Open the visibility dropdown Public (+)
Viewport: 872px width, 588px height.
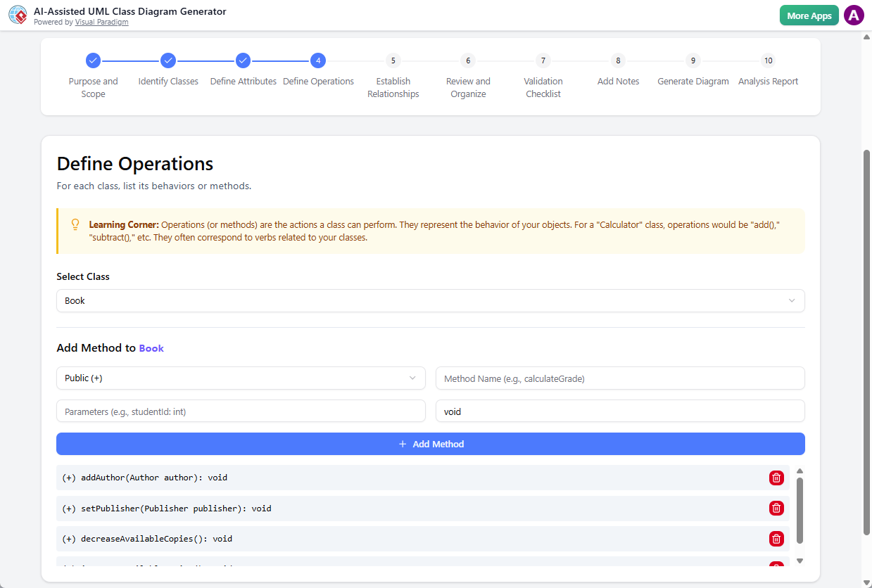pos(241,378)
